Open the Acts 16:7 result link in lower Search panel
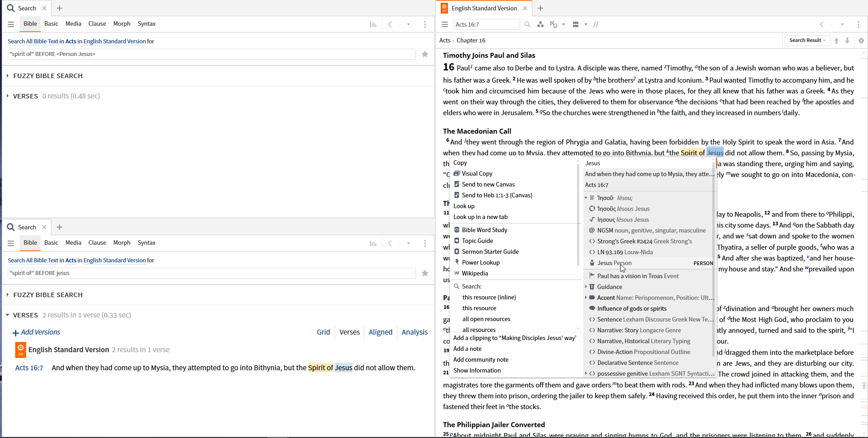 click(29, 368)
